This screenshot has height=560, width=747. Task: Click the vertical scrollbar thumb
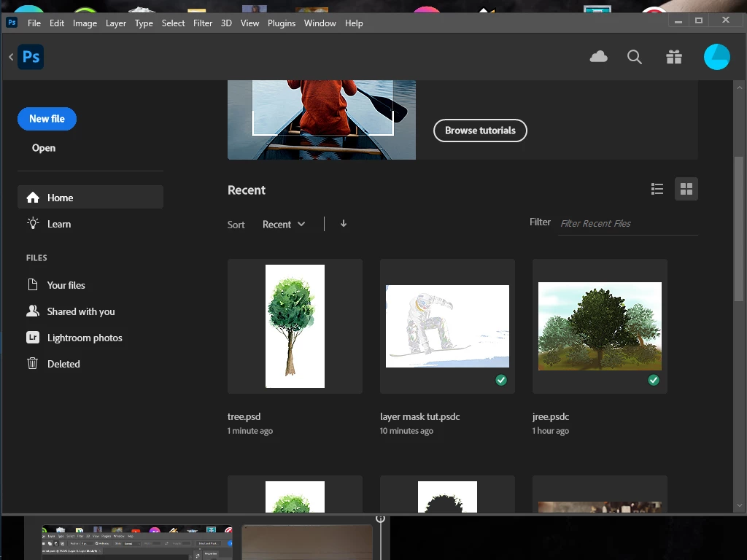coord(739,228)
